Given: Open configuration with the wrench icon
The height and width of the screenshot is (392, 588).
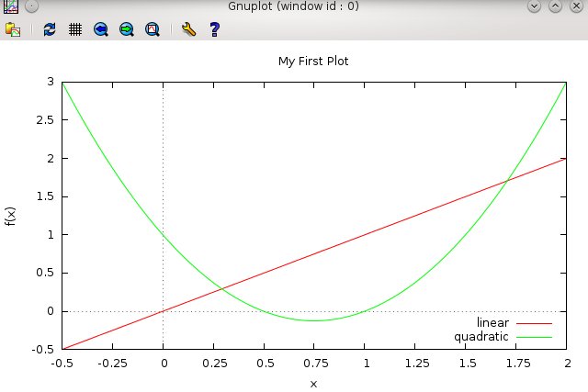Looking at the screenshot, I should click(188, 29).
